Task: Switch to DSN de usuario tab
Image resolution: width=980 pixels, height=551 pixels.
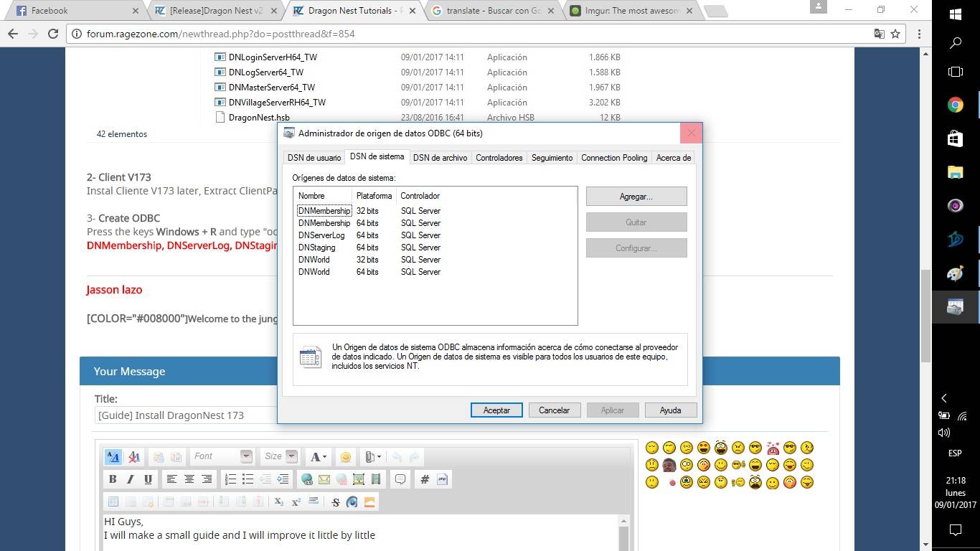Action: point(314,158)
